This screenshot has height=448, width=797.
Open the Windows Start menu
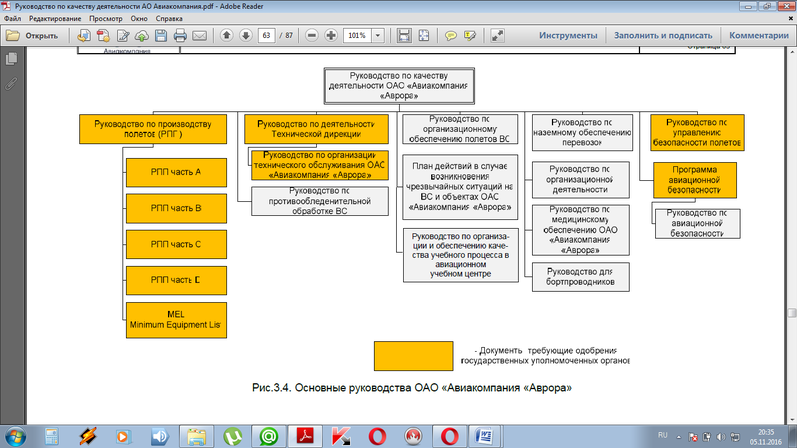click(15, 437)
